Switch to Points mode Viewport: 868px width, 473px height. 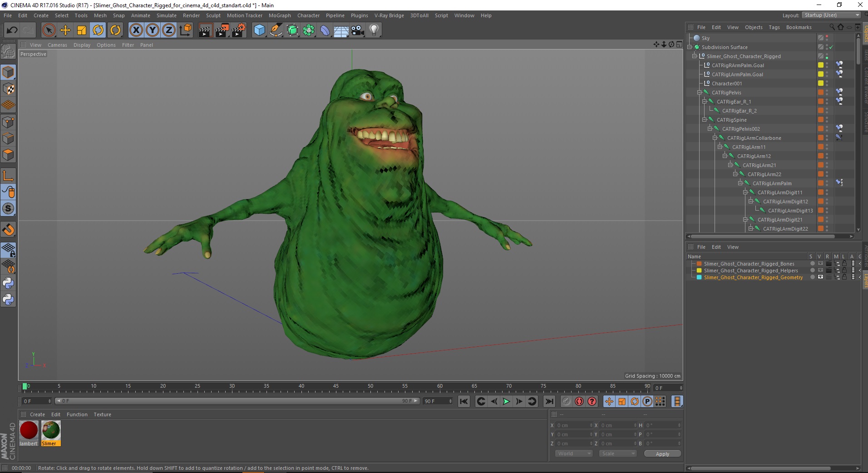pyautogui.click(x=8, y=122)
